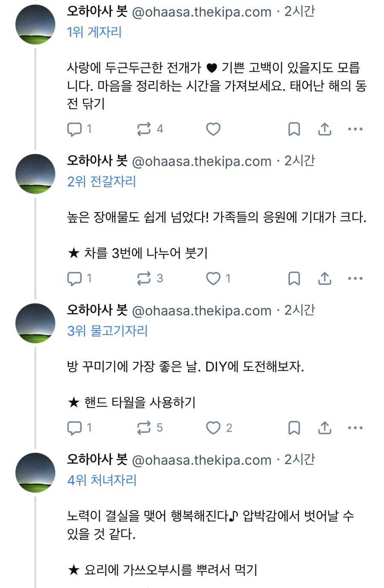Reply to the 3위 물고기자리 post
The height and width of the screenshot is (588, 384).
(75, 428)
